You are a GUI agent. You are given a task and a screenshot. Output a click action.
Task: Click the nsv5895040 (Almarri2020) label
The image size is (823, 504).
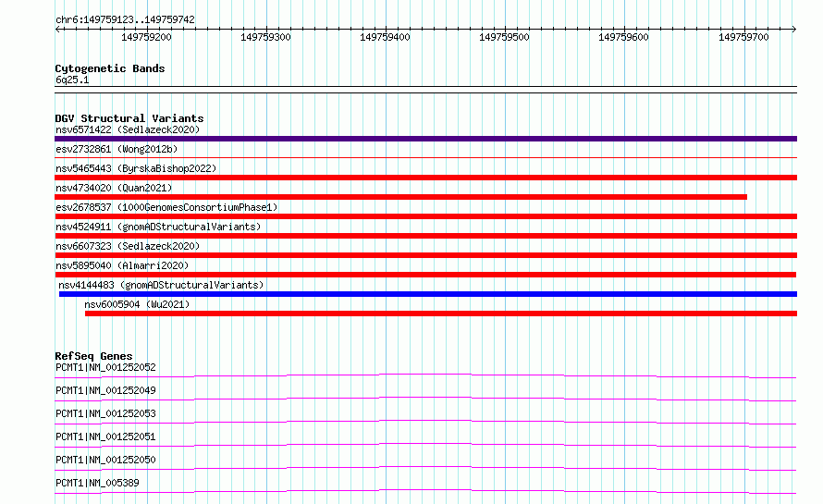[122, 265]
